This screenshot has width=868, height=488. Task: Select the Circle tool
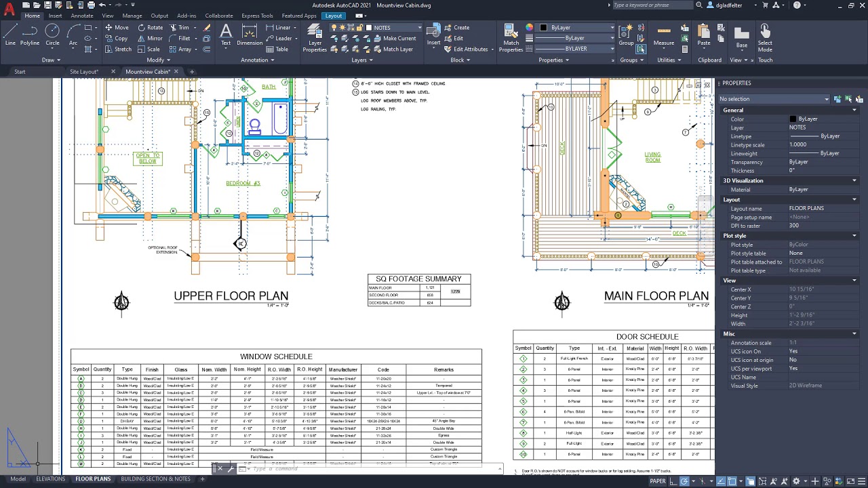tap(52, 35)
